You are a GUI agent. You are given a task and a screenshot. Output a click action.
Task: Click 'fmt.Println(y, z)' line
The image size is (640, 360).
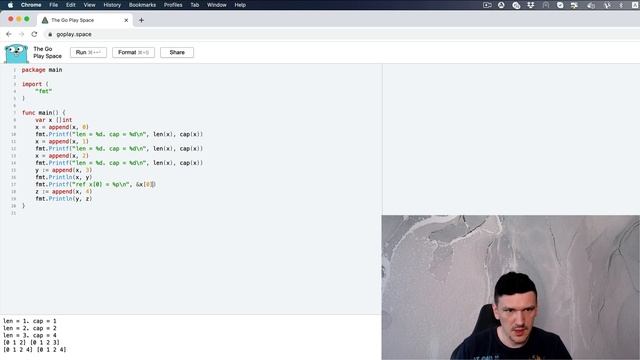(64, 199)
